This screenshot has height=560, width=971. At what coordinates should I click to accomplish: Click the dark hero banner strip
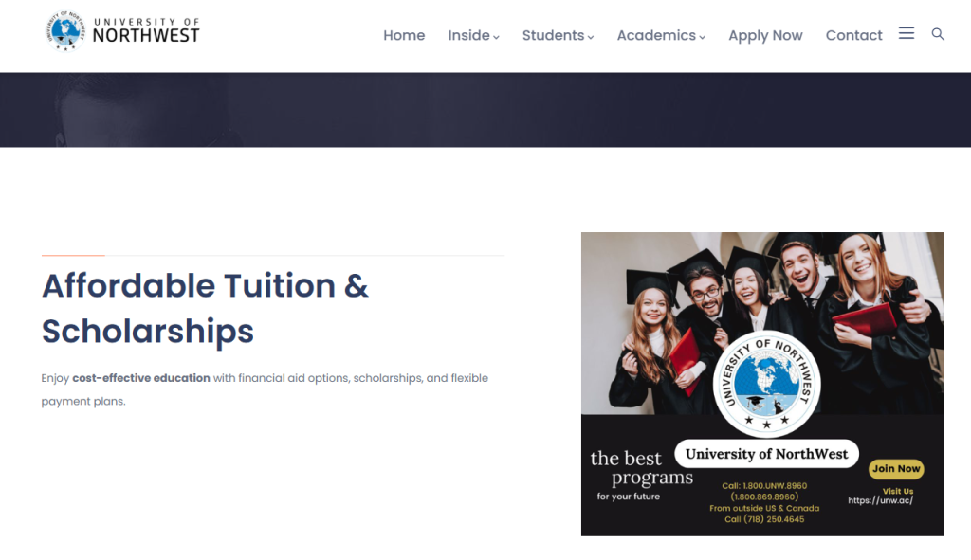485,110
